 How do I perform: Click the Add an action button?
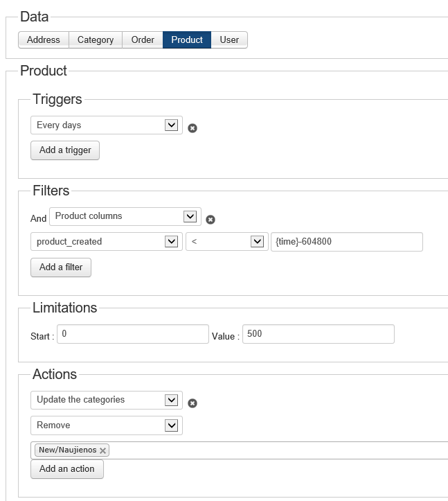[x=67, y=469]
